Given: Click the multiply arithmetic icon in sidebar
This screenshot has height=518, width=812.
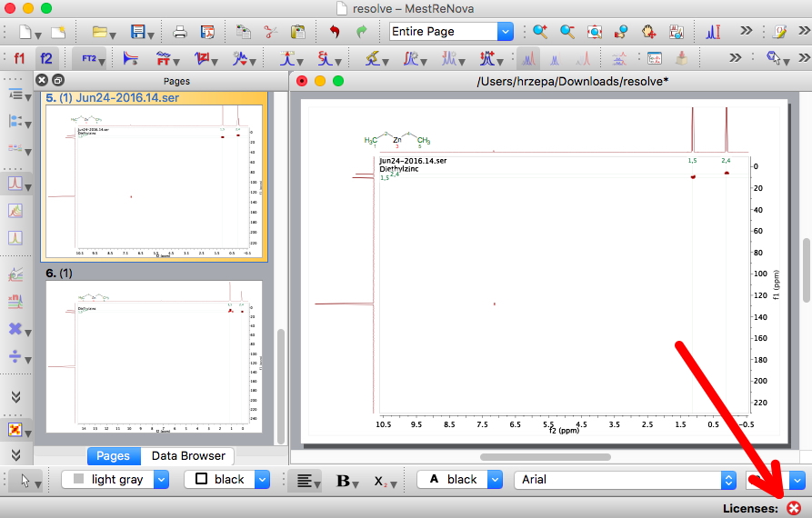Looking at the screenshot, I should 15,329.
